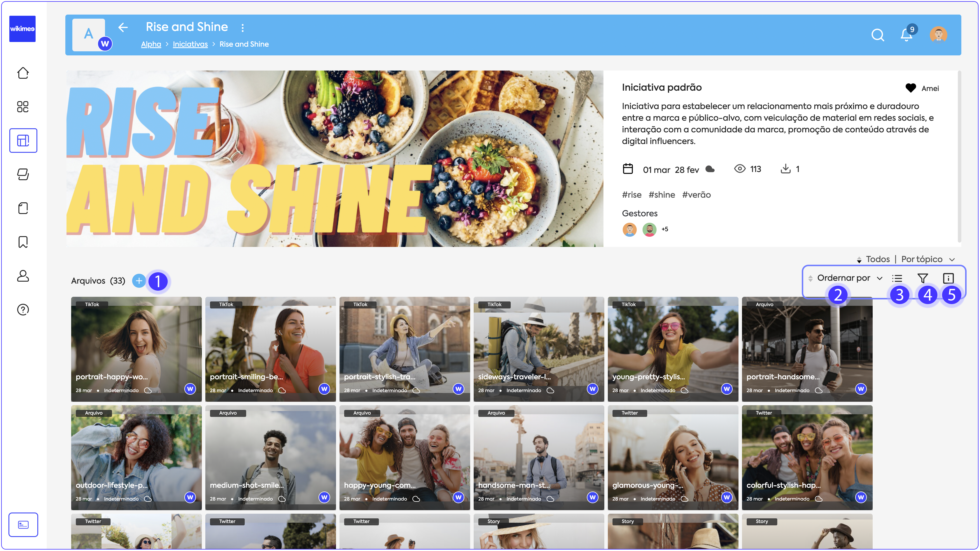Click the filter funnel icon

922,278
